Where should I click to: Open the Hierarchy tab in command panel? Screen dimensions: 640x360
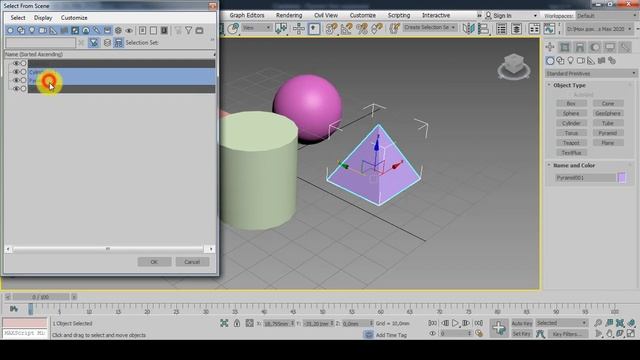tap(580, 47)
